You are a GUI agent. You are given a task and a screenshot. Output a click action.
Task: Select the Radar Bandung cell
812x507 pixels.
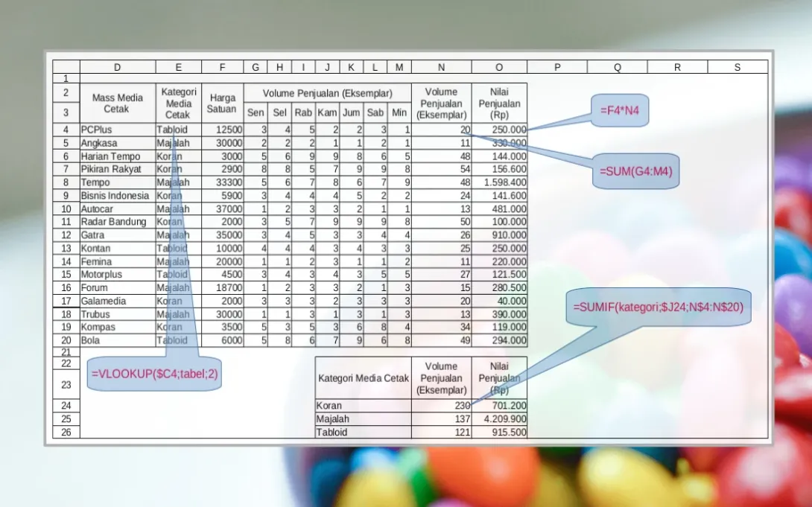pos(118,222)
